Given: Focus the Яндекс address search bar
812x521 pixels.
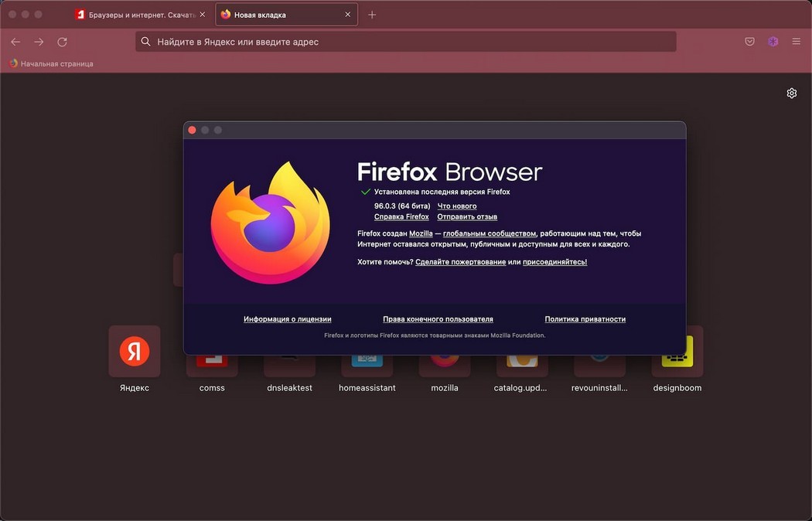Looking at the screenshot, I should [406, 42].
